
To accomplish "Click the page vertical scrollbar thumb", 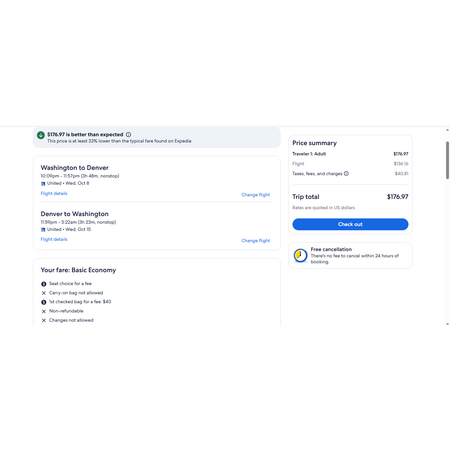I will (447, 160).
